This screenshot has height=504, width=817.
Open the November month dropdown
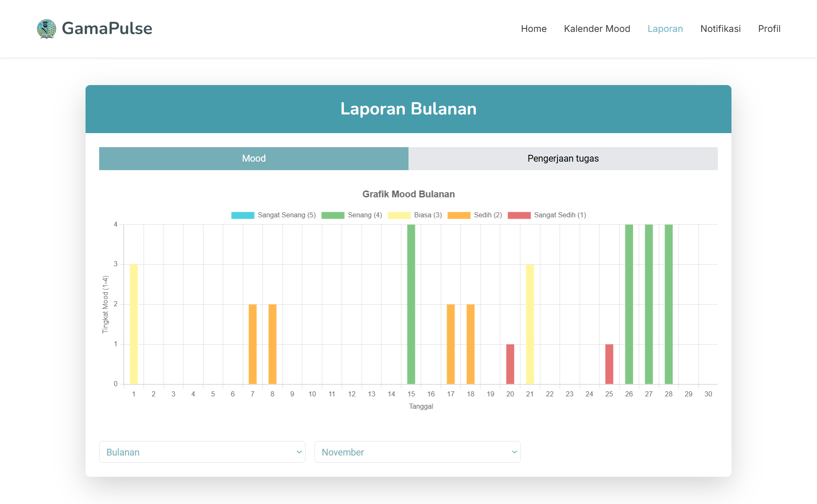click(x=417, y=452)
